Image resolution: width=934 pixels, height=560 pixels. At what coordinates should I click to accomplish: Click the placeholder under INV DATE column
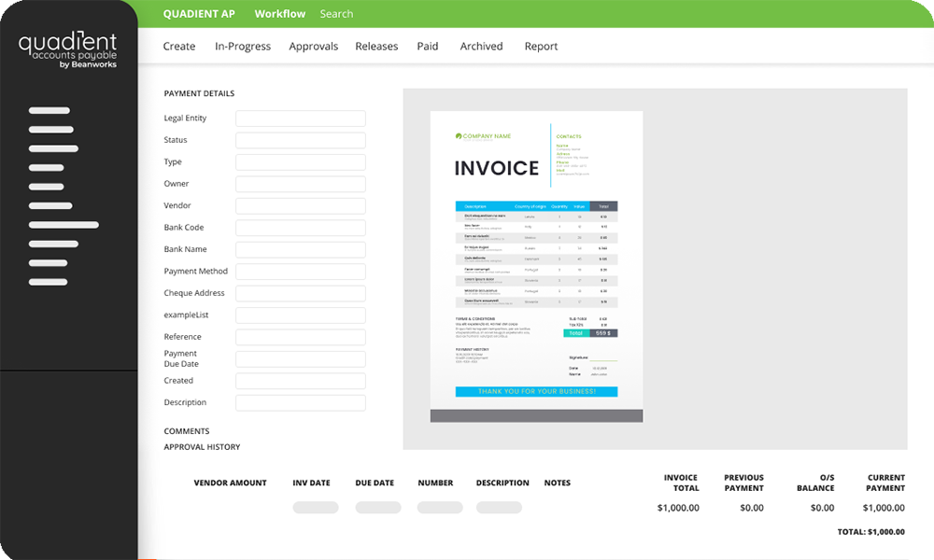316,508
